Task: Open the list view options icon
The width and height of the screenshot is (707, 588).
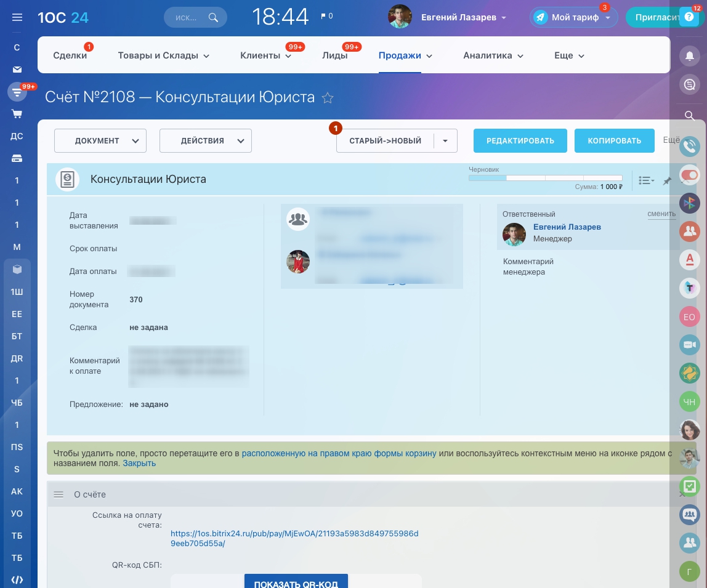Action: 647,180
